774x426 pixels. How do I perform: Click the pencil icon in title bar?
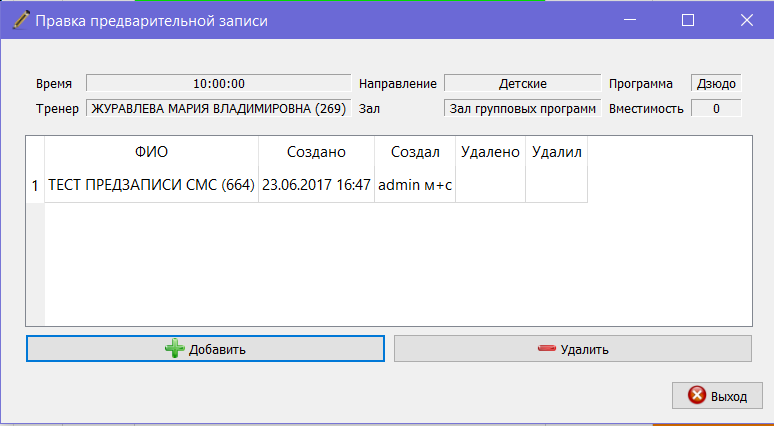(21, 20)
